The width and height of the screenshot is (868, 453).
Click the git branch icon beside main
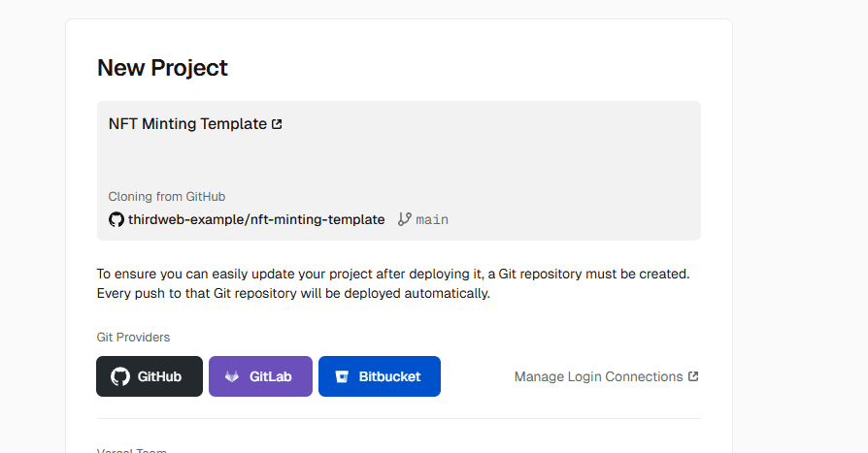[x=405, y=219]
